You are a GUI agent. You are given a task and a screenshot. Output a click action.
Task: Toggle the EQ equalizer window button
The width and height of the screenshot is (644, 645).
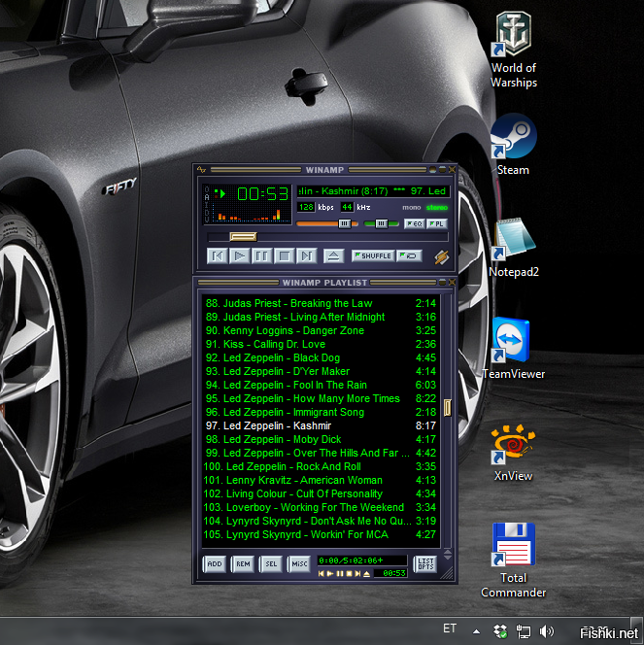click(414, 223)
